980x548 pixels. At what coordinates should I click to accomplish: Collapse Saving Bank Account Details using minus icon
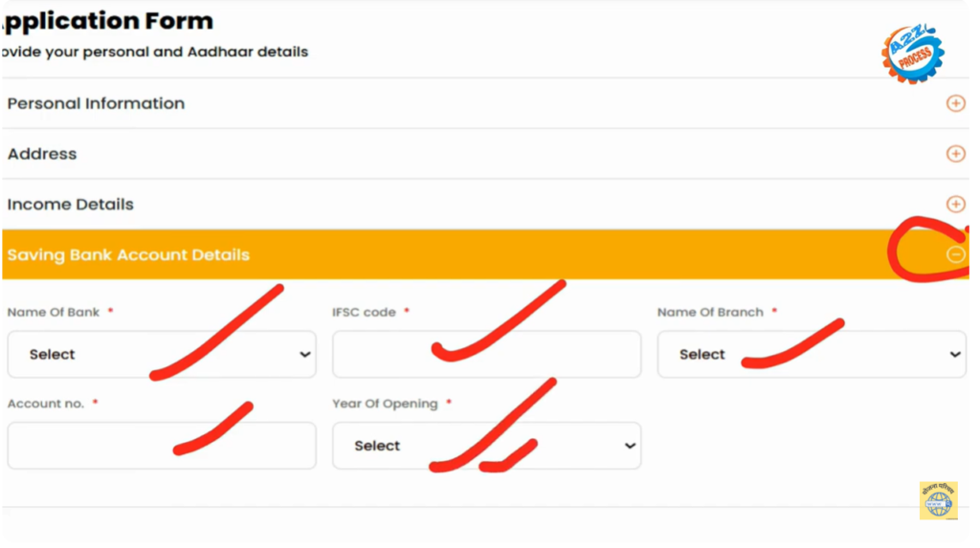coord(955,254)
